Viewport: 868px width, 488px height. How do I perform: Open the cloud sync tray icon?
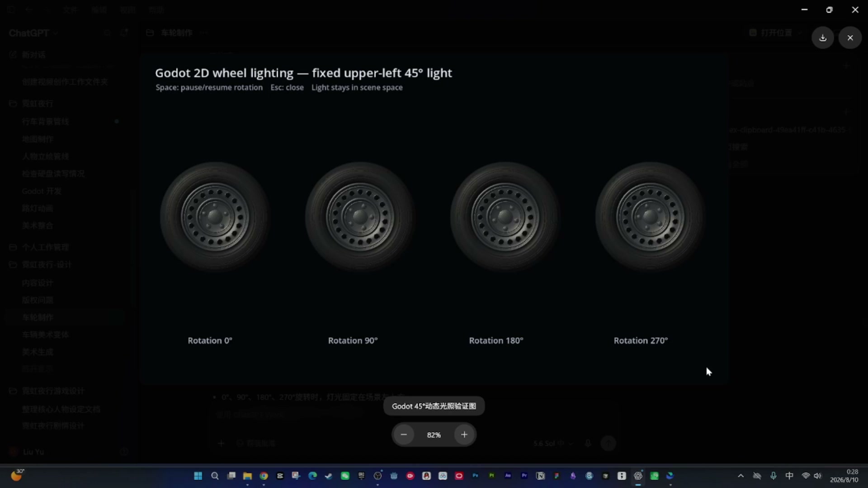click(x=757, y=476)
